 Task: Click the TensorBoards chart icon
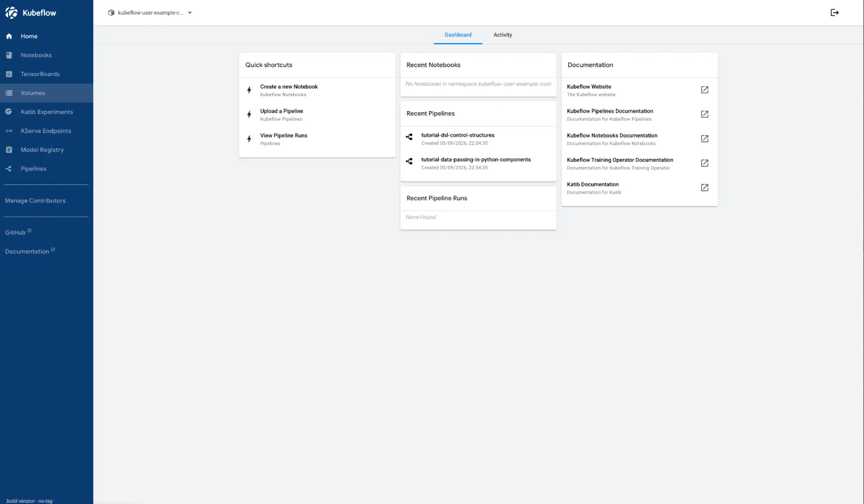point(9,74)
